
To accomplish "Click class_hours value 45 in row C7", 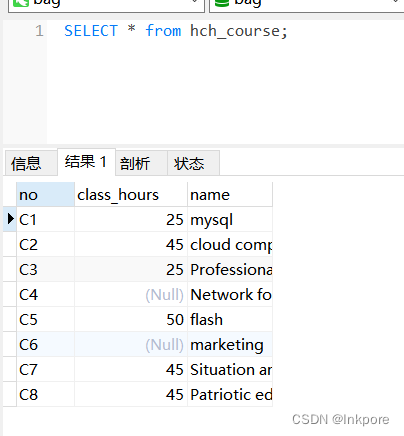I will click(131, 369).
